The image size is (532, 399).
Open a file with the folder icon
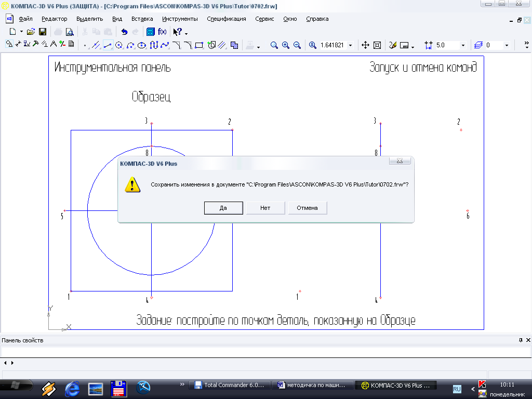pyautogui.click(x=31, y=32)
